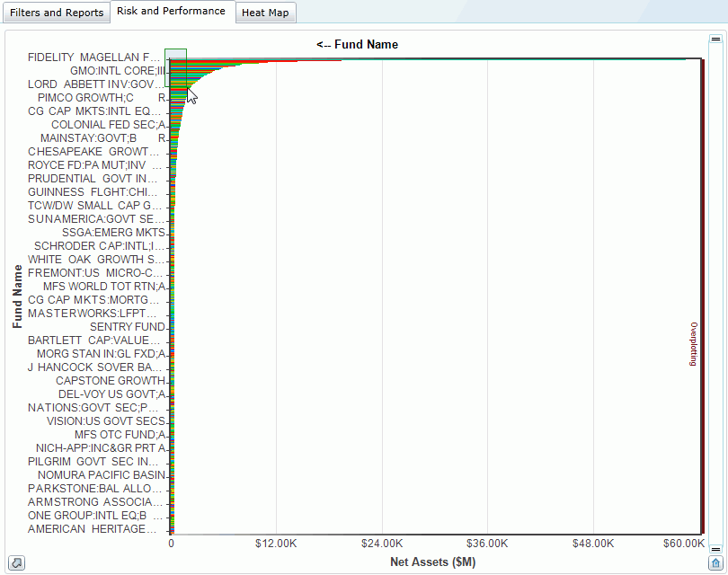
Task: Select the MORG STAN IN:GL FXD;A fund label
Action: [x=102, y=353]
